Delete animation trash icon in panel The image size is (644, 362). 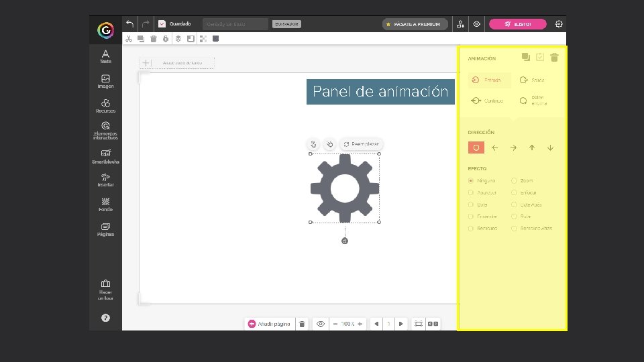pos(555,57)
